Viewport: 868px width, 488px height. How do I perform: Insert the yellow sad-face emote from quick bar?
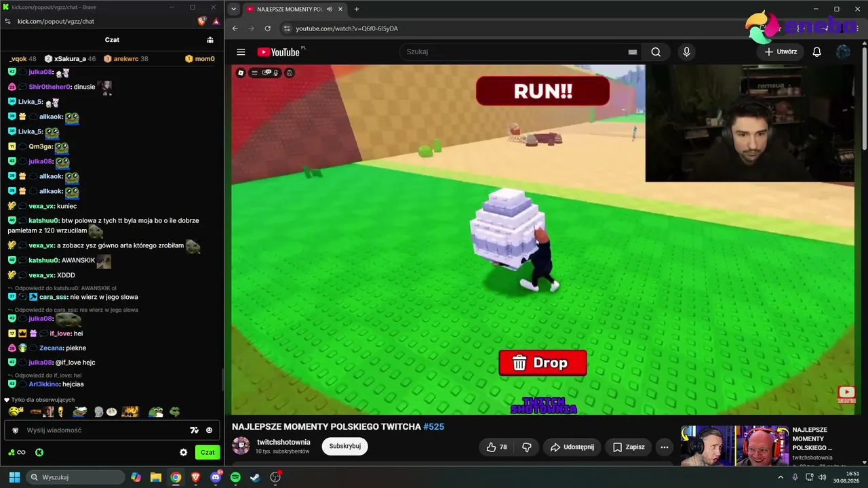pyautogui.click(x=16, y=411)
